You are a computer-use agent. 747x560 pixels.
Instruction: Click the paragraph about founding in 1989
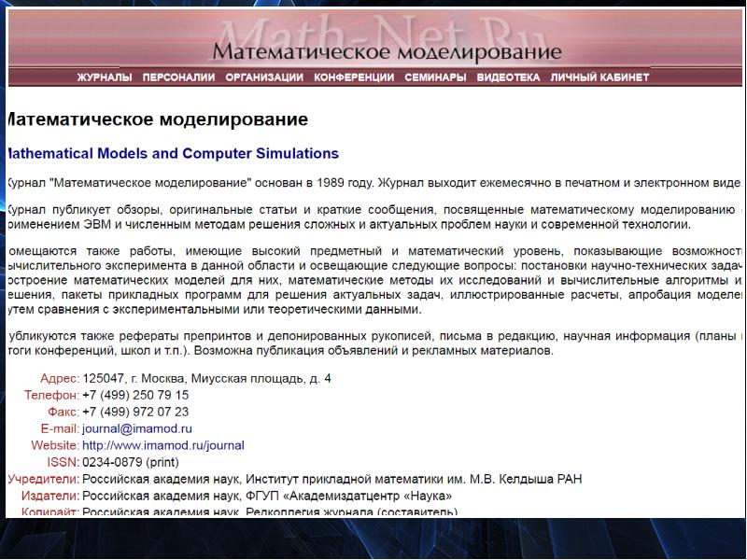373,183
